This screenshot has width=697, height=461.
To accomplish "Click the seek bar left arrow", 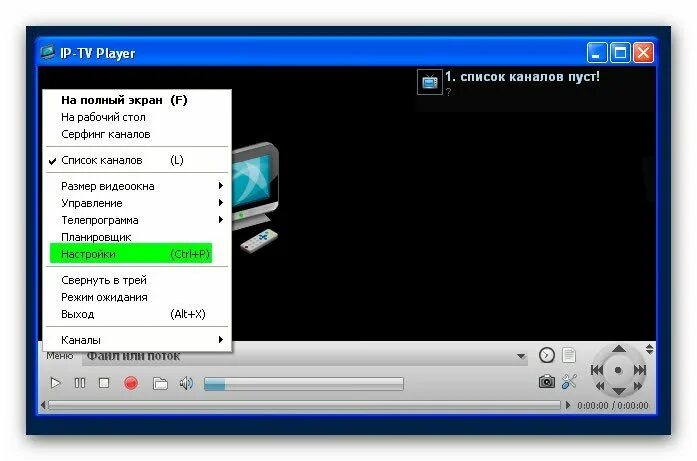I will coord(43,405).
